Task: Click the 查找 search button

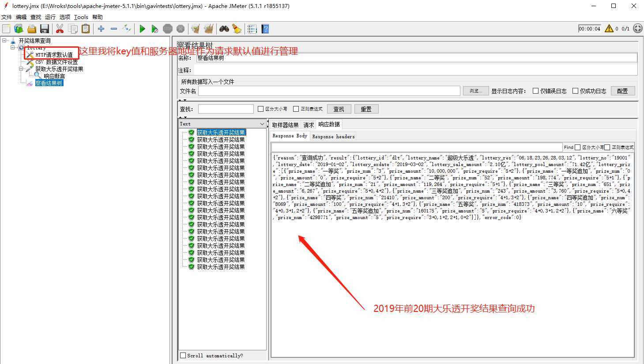Action: click(x=339, y=109)
